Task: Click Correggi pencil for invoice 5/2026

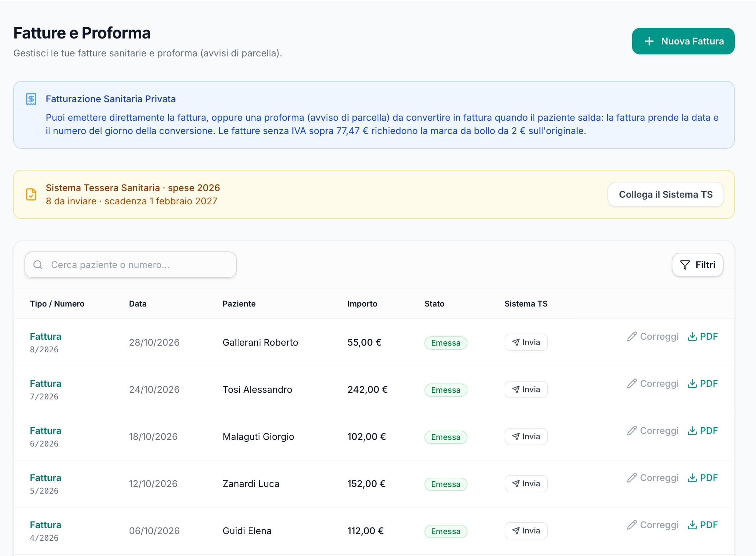Action: tap(653, 478)
